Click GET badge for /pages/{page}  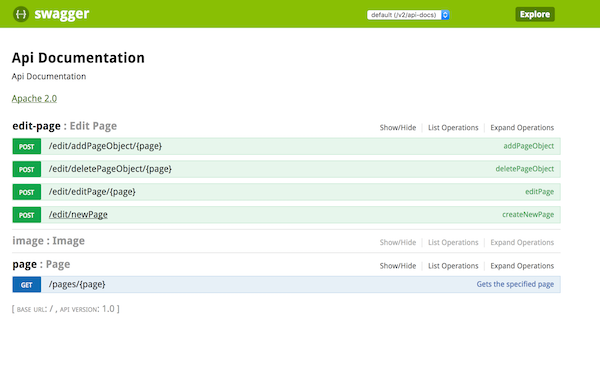tap(26, 285)
